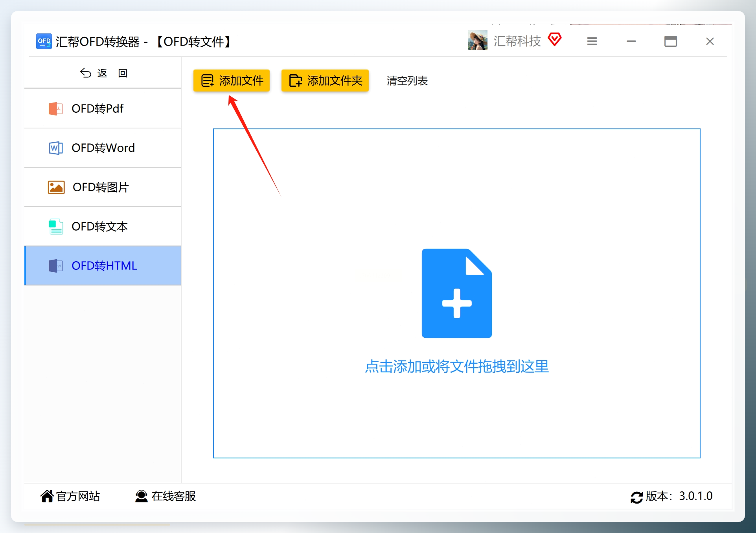The height and width of the screenshot is (533, 756).
Task: Click the large blue add-file icon
Action: click(x=457, y=293)
